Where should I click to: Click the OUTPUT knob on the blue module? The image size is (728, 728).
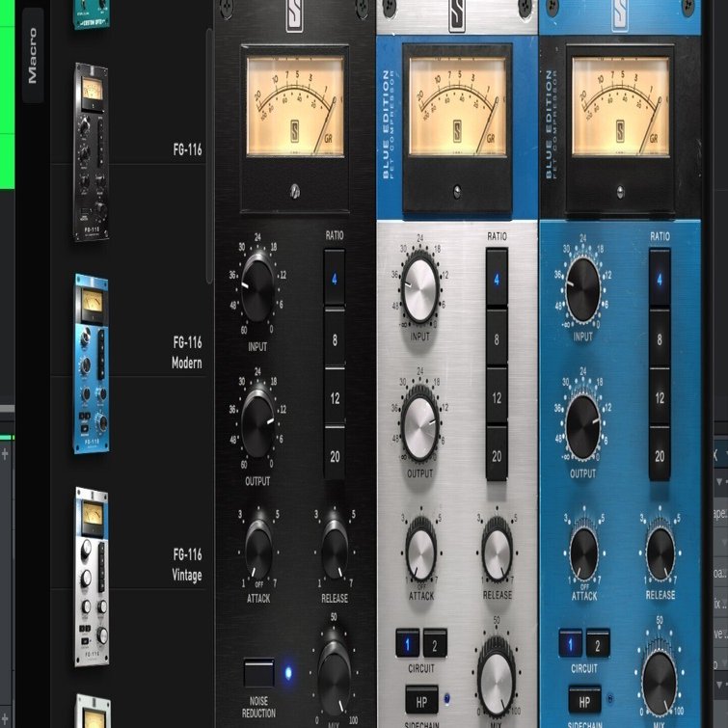[x=583, y=427]
